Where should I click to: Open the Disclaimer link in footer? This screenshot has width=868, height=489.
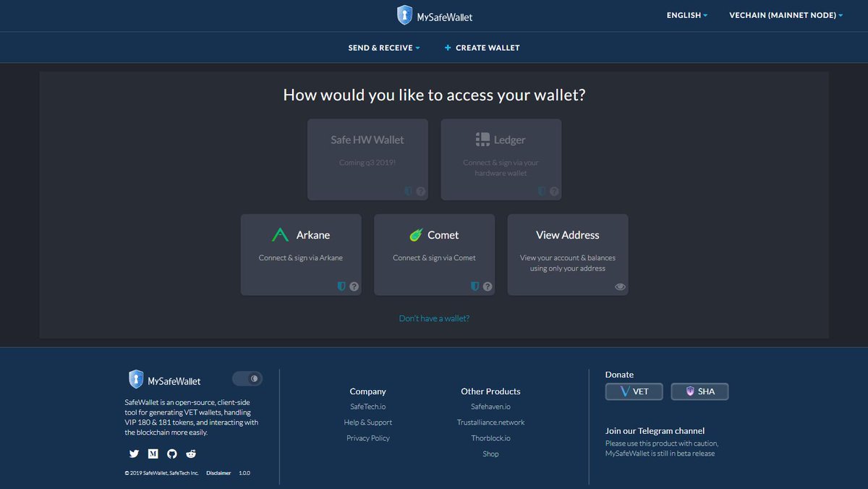point(218,473)
